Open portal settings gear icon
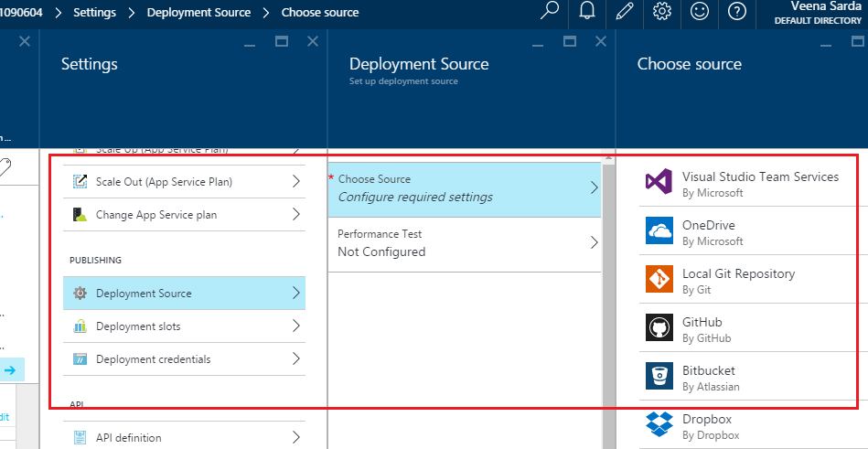Viewport: 868px width, 449px height. pyautogui.click(x=662, y=12)
